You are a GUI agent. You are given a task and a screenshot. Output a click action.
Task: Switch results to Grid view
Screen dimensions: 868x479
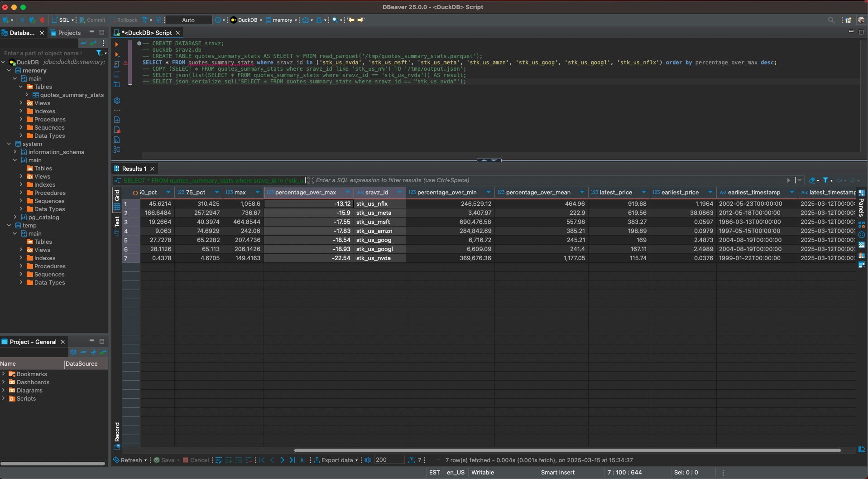(117, 199)
